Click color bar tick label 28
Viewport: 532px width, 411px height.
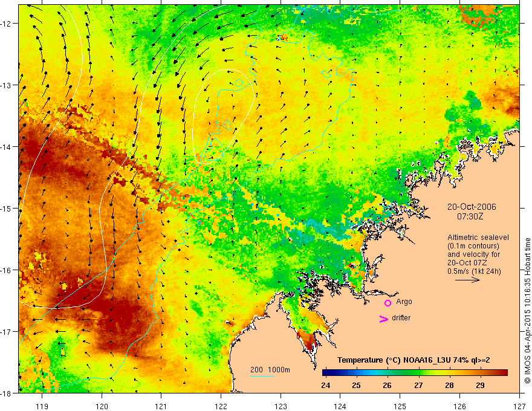[449, 386]
